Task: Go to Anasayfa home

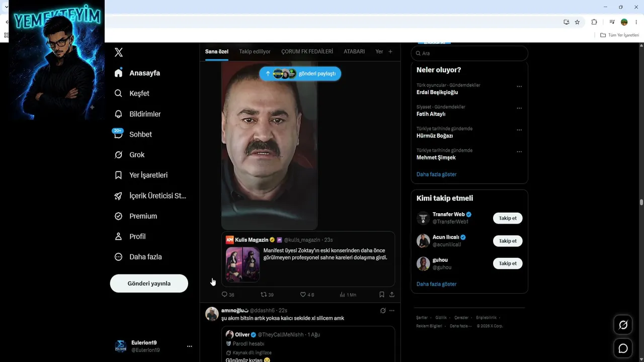Action: [137, 73]
